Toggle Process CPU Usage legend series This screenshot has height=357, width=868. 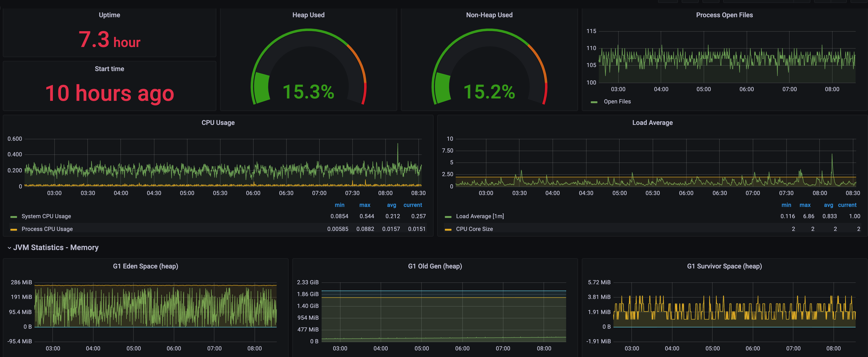(47, 229)
